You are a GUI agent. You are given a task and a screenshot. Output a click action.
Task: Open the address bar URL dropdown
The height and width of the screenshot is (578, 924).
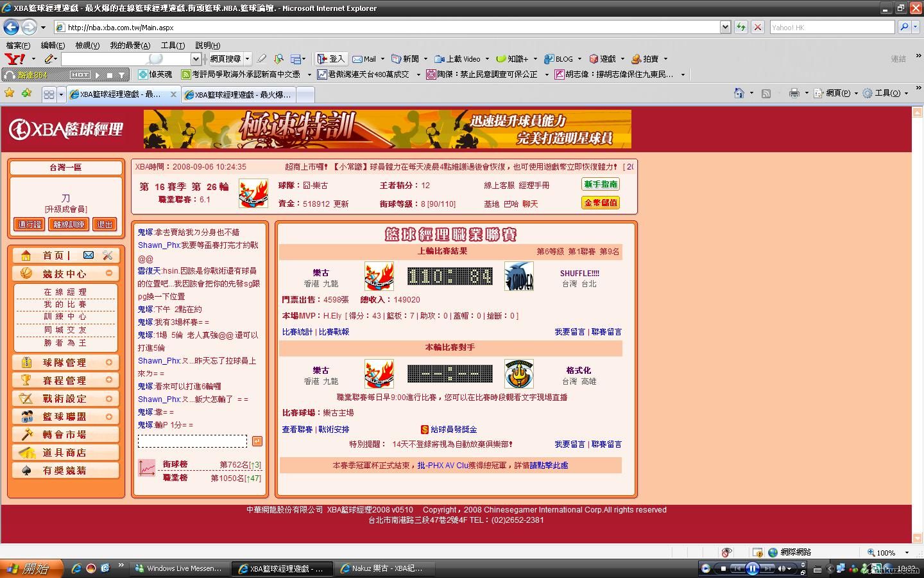725,27
